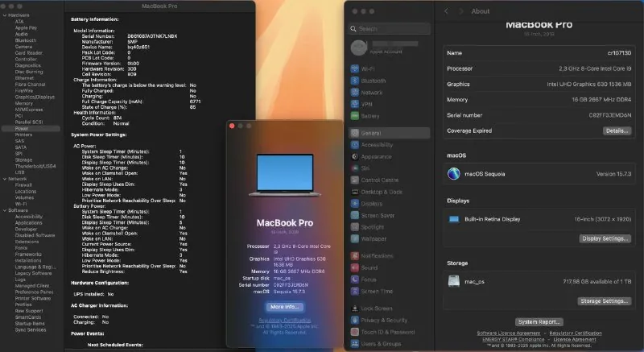Image resolution: width=644 pixels, height=352 pixels.
Task: Open Notifications icon in settings sidebar
Action: click(x=355, y=255)
